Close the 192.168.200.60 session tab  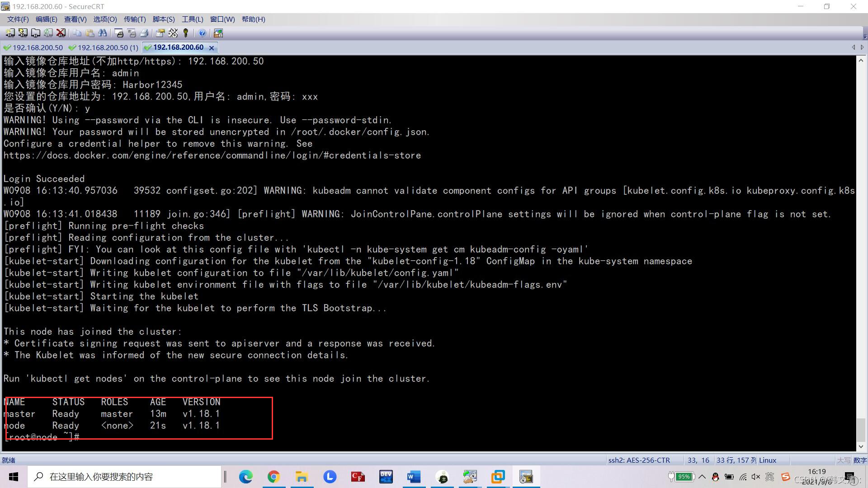(x=211, y=48)
